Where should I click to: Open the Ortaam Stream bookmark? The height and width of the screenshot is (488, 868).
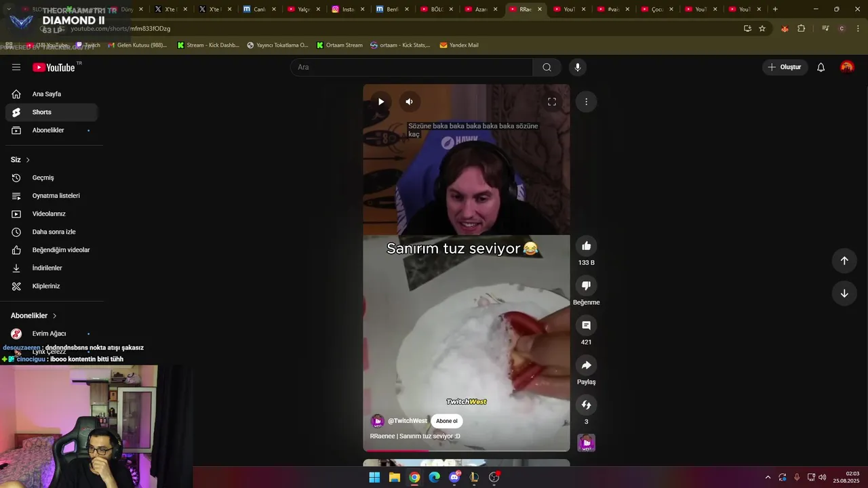(x=340, y=45)
